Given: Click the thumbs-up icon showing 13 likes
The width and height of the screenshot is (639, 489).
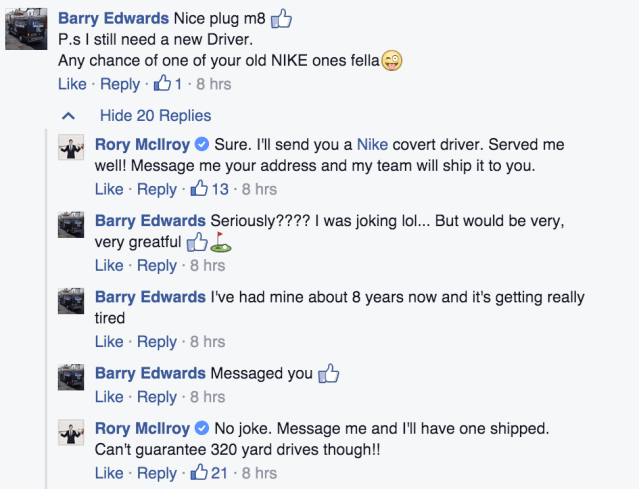Looking at the screenshot, I should click(200, 189).
